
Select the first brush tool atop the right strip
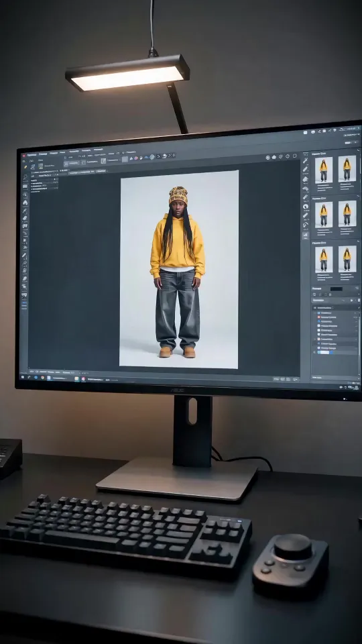tap(306, 160)
